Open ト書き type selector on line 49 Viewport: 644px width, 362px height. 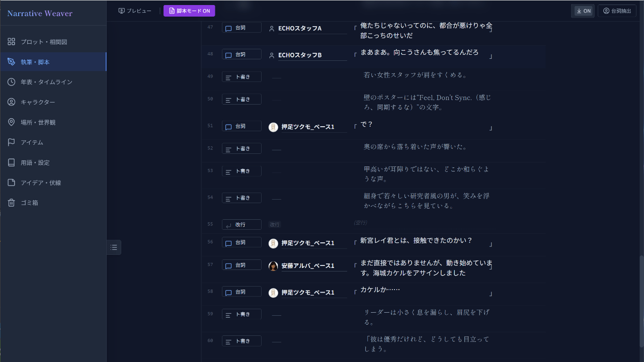click(x=242, y=77)
